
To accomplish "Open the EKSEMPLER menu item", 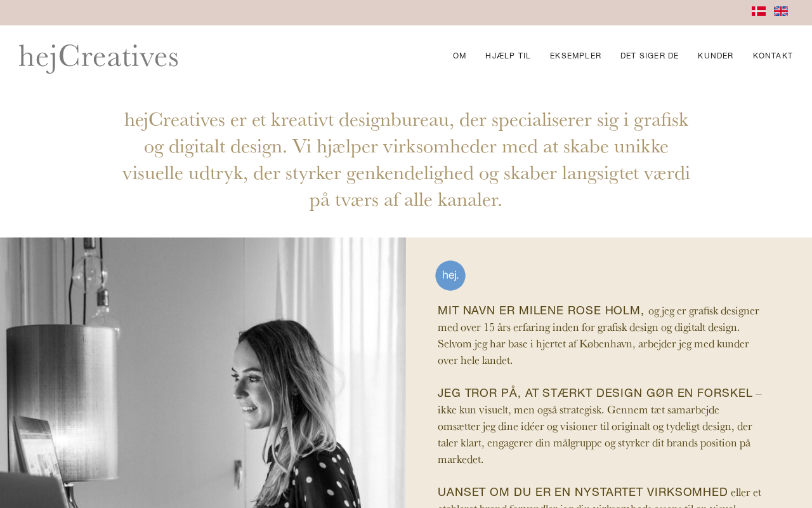I will [575, 56].
